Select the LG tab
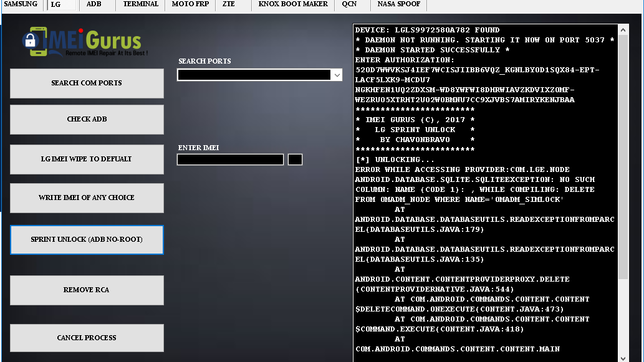 (62, 4)
